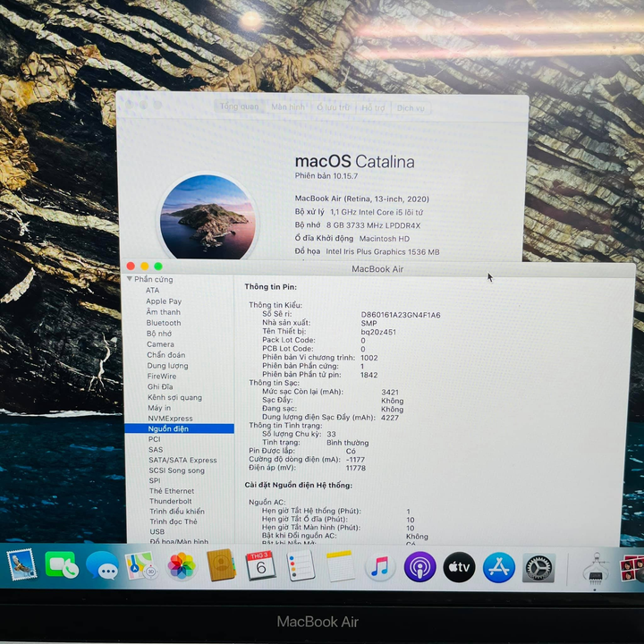Screen dimensions: 644x644
Task: Click serial number D860161A23GN4F1A6
Action: [401, 315]
